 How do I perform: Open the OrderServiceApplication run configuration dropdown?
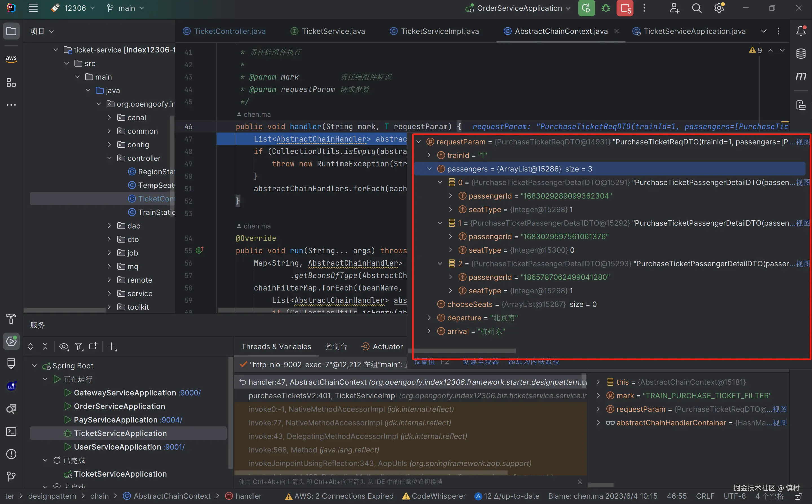519,8
